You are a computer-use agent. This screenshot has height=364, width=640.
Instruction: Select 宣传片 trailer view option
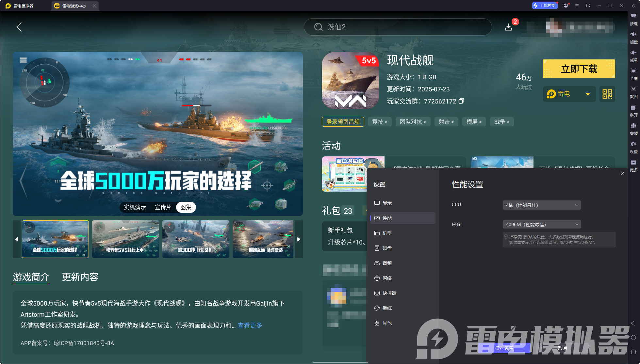163,207
